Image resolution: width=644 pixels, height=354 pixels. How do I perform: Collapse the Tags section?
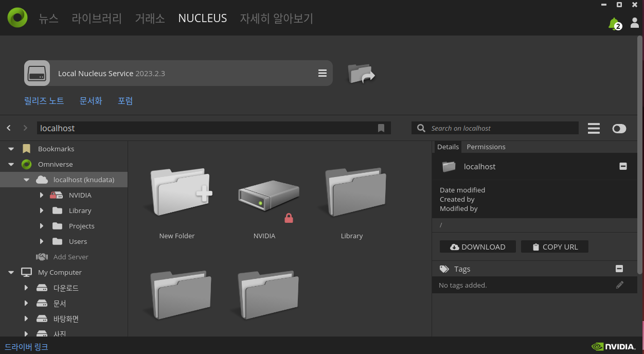point(619,269)
